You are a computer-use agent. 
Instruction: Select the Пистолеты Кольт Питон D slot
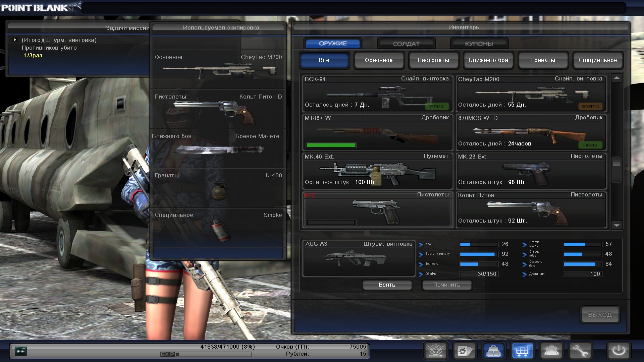pos(218,109)
